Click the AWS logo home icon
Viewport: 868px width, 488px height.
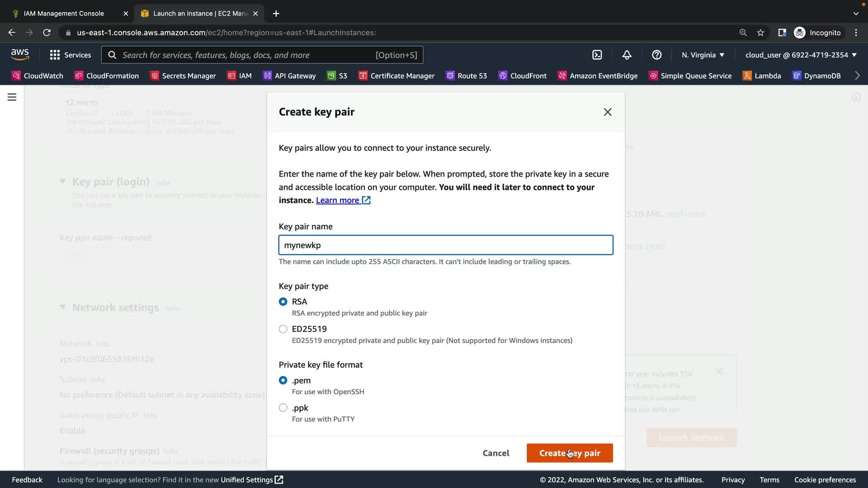20,54
